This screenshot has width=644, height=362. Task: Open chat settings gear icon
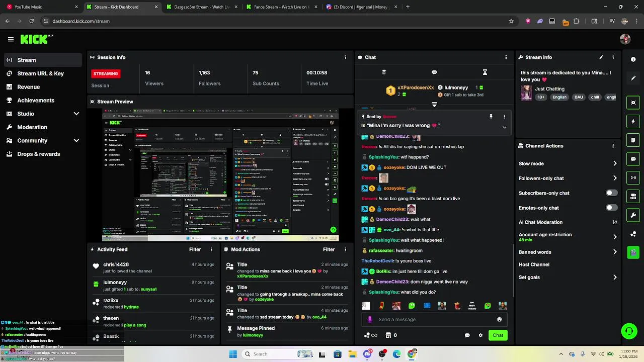(x=480, y=335)
